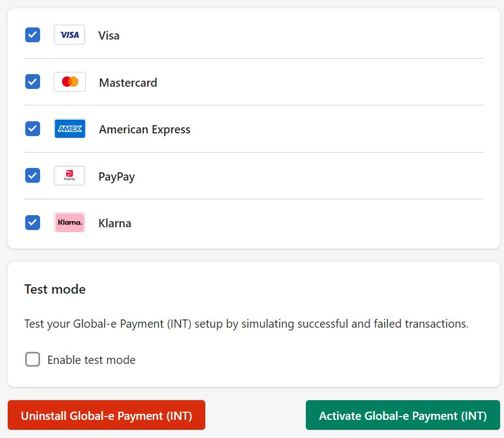Click the Test mode heading

pyautogui.click(x=55, y=289)
